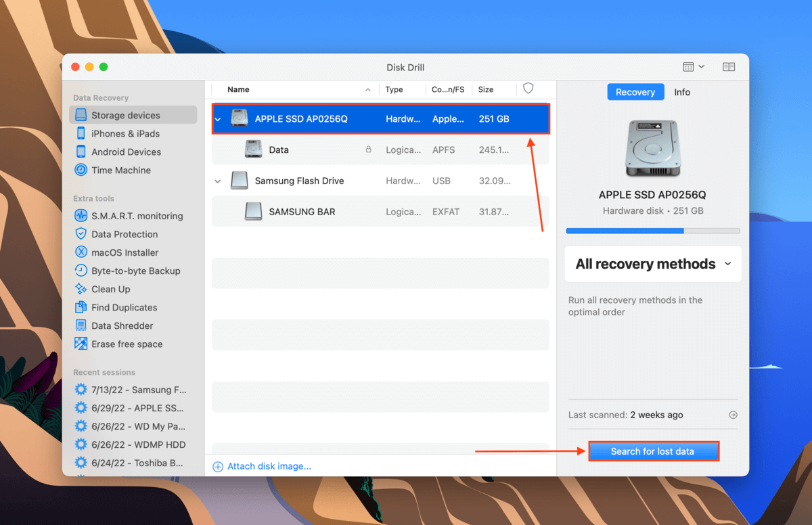Screen dimensions: 812x525
Task: Switch to the Info tab
Action: pos(682,92)
